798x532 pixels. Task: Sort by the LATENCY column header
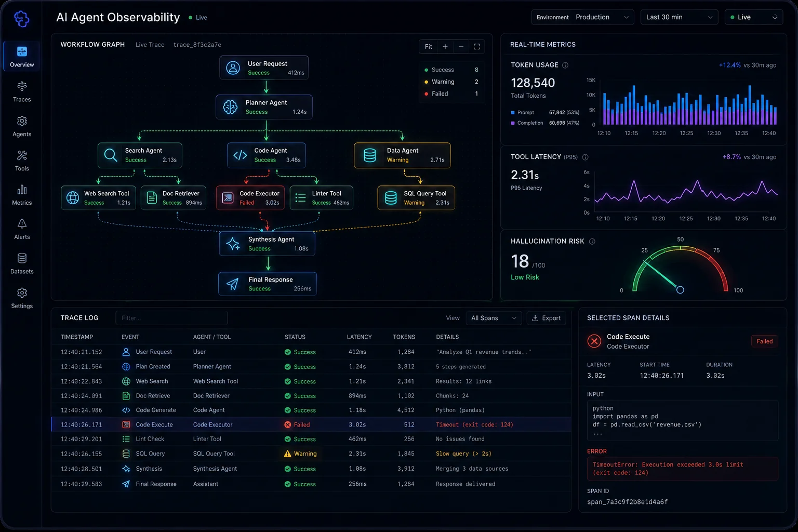359,337
